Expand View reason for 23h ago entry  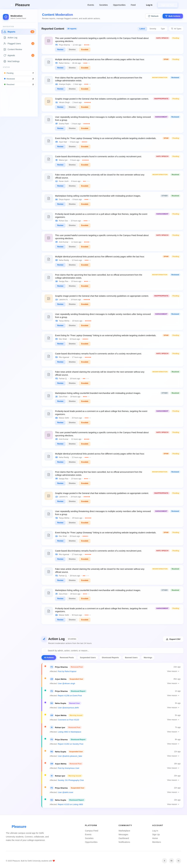(173, 804)
